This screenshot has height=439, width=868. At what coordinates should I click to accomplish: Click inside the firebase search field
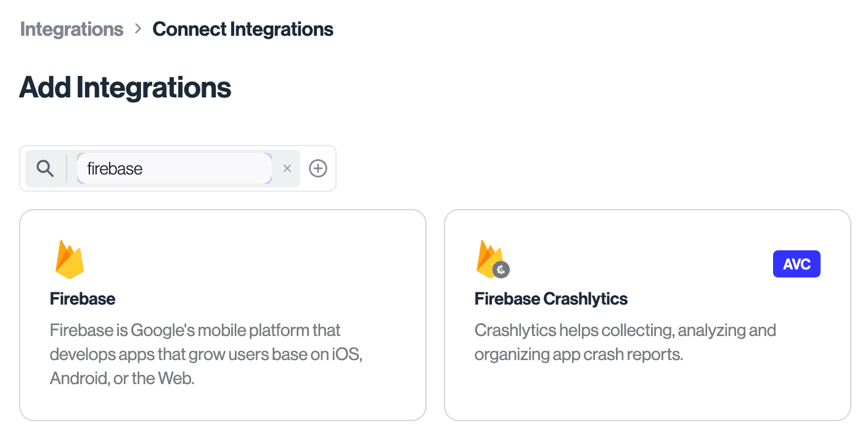click(174, 168)
